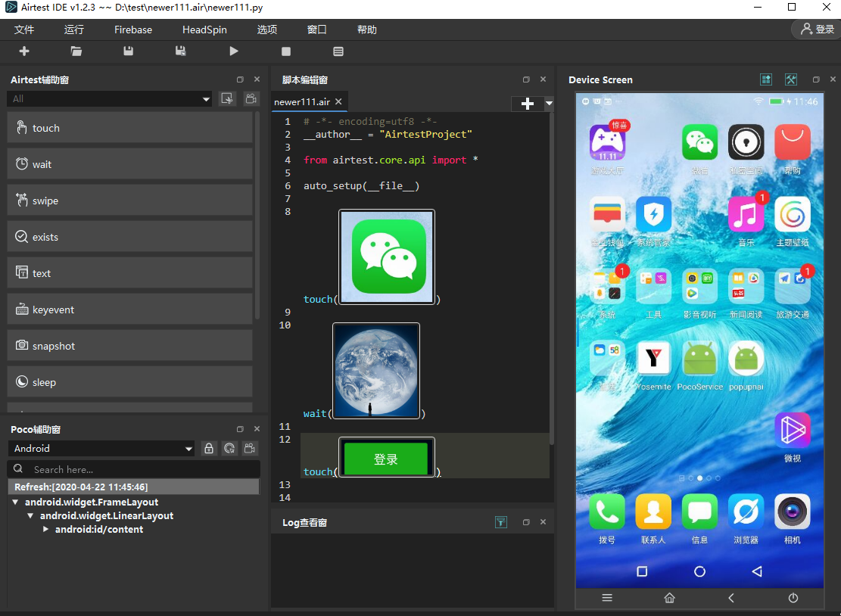841x616 pixels.
Task: Toggle the Poco UI lock icon
Action: click(x=209, y=449)
